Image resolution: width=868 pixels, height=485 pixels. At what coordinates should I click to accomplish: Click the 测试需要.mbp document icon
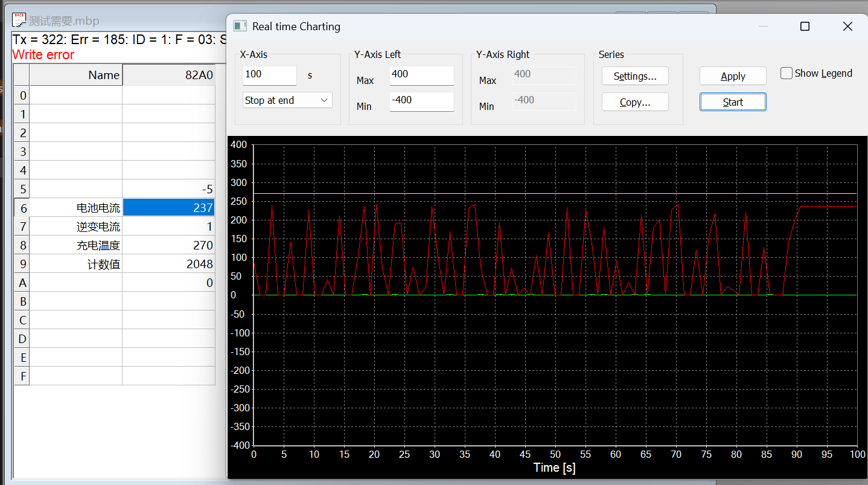(x=20, y=20)
